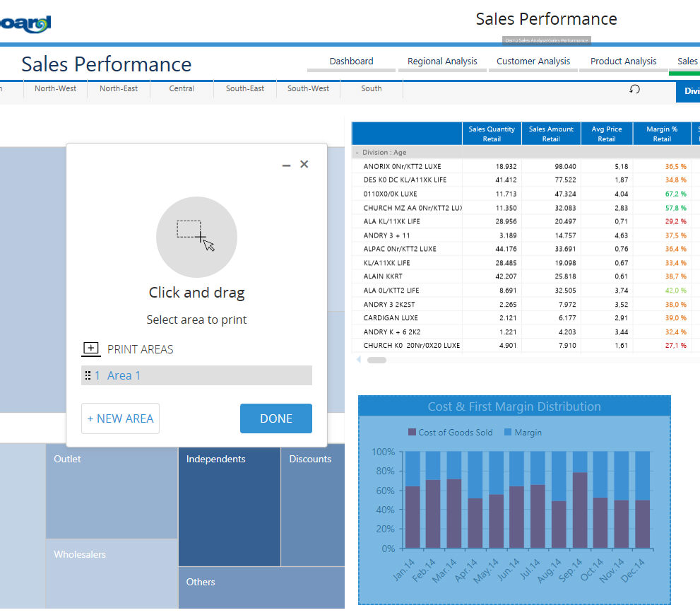Click the refresh/reset selection icon
Image resolution: width=700 pixels, height=615 pixels.
[634, 89]
